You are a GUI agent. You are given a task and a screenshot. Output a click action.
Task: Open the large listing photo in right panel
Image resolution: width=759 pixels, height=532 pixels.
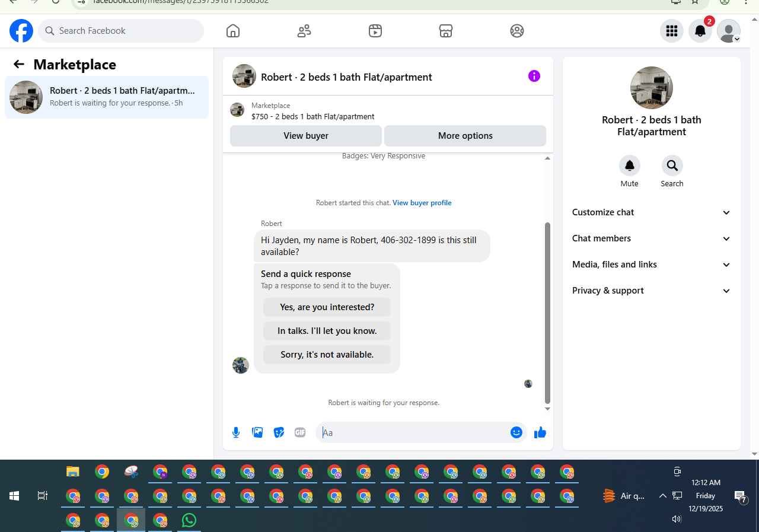click(x=652, y=88)
